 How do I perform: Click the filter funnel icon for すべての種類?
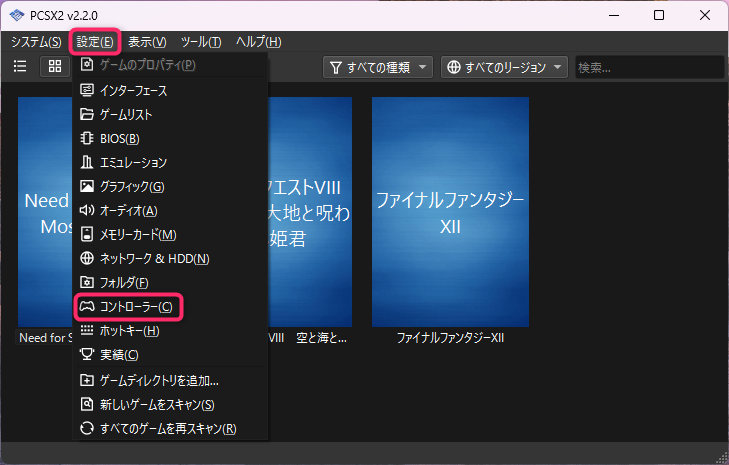(x=336, y=67)
